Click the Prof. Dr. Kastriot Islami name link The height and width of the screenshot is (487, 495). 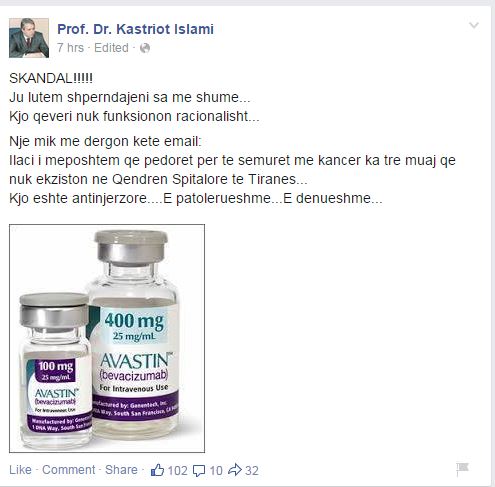click(x=135, y=29)
